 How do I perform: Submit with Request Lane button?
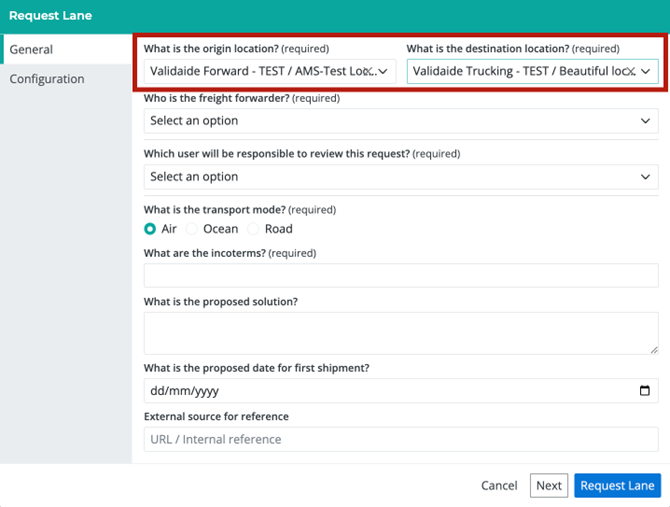[x=617, y=486]
